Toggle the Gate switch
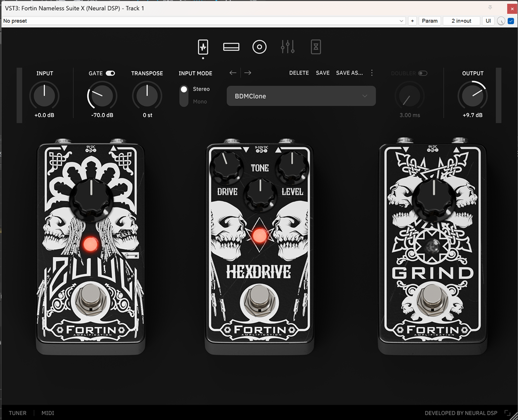Viewport: 518px width, 420px height. click(110, 74)
